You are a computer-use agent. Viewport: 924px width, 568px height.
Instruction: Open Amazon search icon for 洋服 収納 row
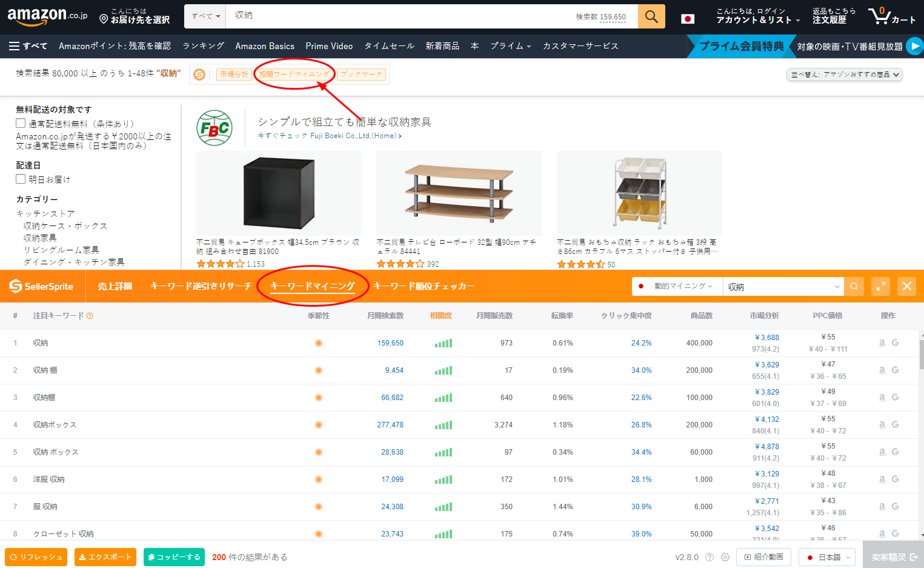pyautogui.click(x=882, y=479)
